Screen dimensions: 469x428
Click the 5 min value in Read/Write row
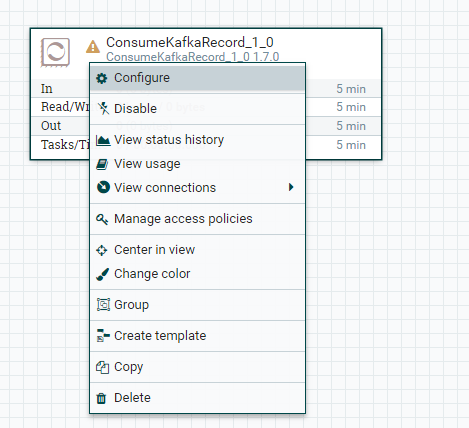(351, 107)
